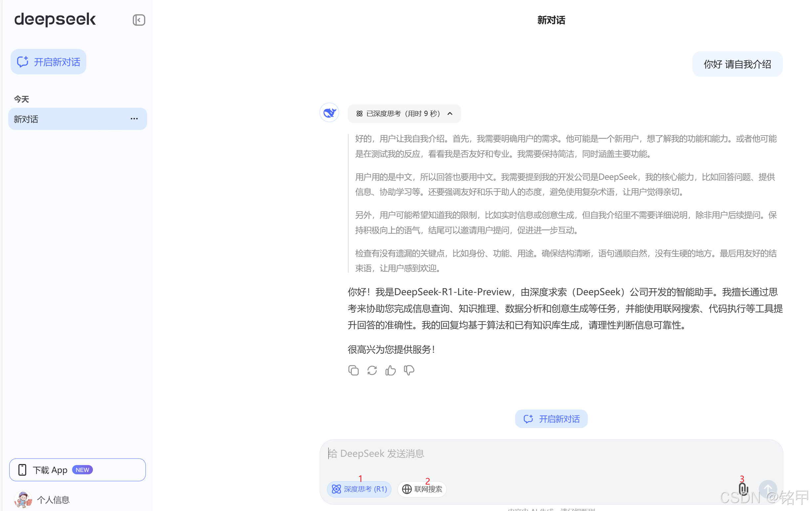Screen dimensions: 812x511
Task: Copy the assistant's reply
Action: point(353,371)
